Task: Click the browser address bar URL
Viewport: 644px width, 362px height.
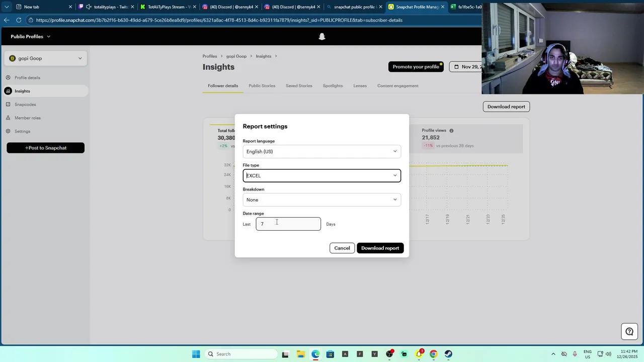Action: [x=219, y=20]
